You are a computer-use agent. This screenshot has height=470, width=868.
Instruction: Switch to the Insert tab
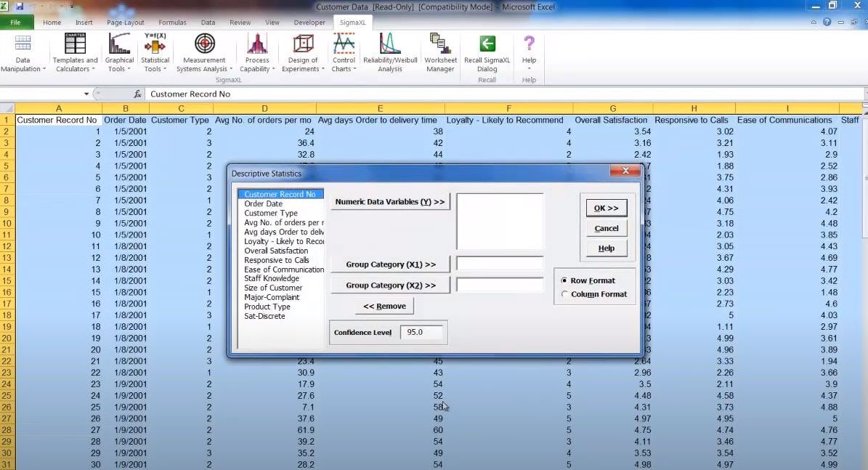(x=84, y=23)
